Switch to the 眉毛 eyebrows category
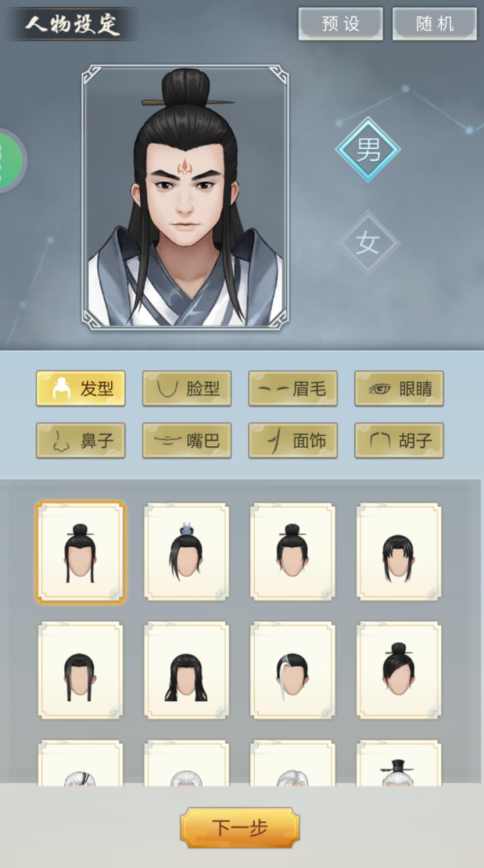Image resolution: width=484 pixels, height=868 pixels. tap(293, 389)
